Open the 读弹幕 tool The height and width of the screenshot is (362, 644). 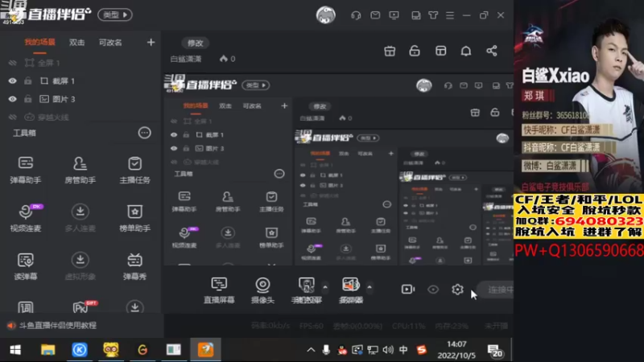[x=26, y=266]
